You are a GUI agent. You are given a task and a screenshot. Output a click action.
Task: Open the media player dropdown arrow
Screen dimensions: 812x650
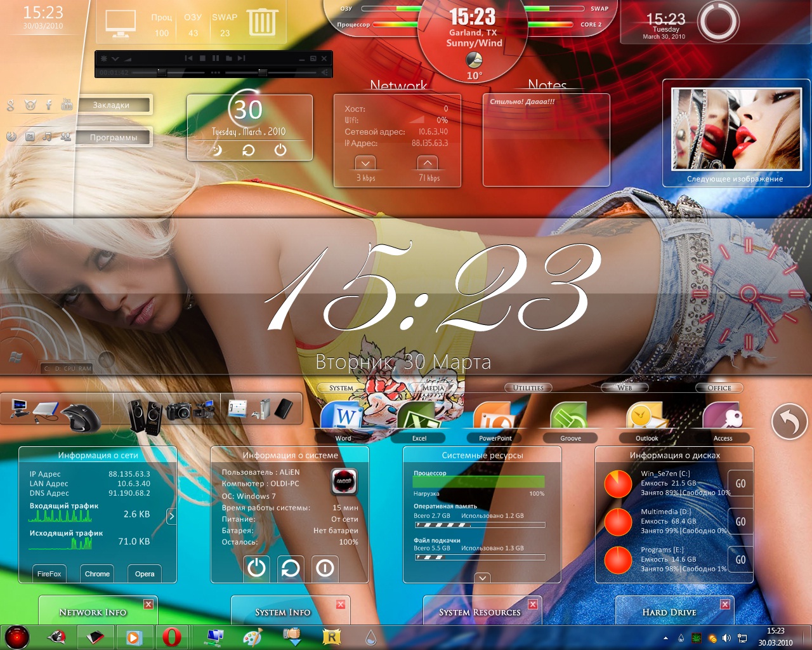point(115,58)
